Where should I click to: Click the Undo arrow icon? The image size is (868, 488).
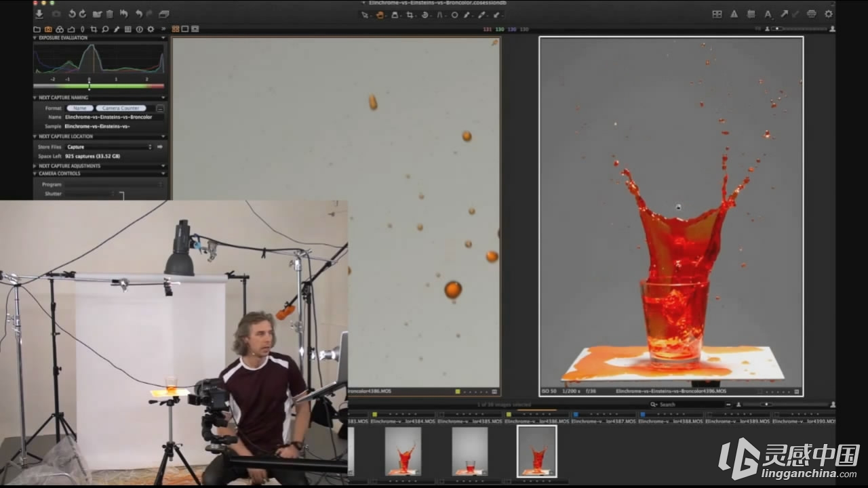[x=139, y=14]
